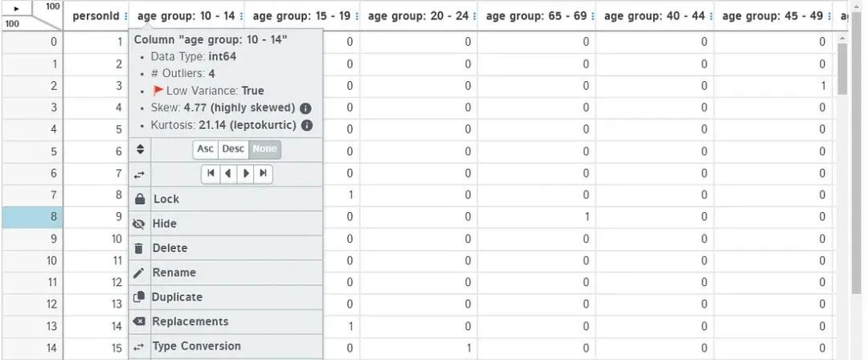Click the Skew info icon
The height and width of the screenshot is (360, 868).
(305, 108)
